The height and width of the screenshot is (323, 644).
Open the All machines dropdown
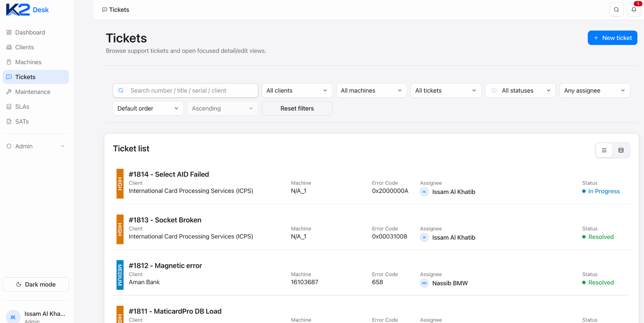pos(371,90)
